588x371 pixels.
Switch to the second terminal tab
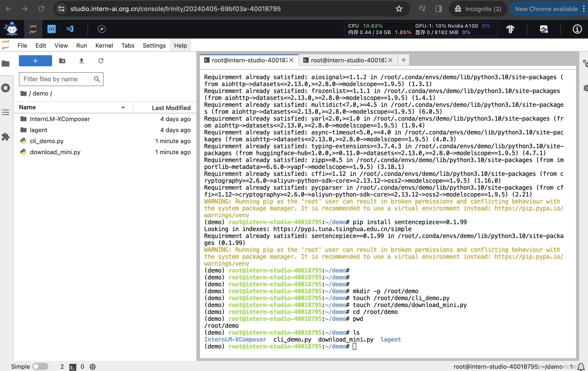(348, 60)
